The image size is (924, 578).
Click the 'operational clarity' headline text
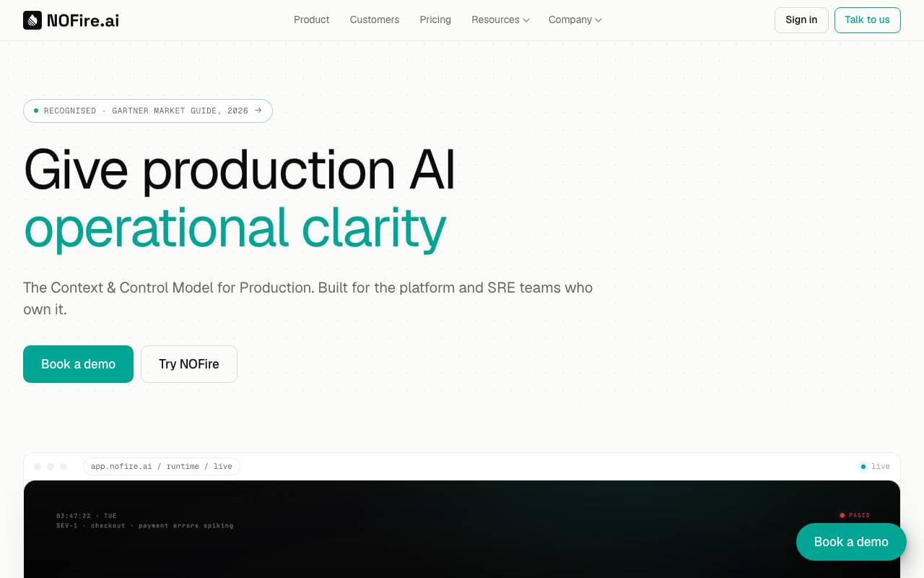click(x=235, y=228)
